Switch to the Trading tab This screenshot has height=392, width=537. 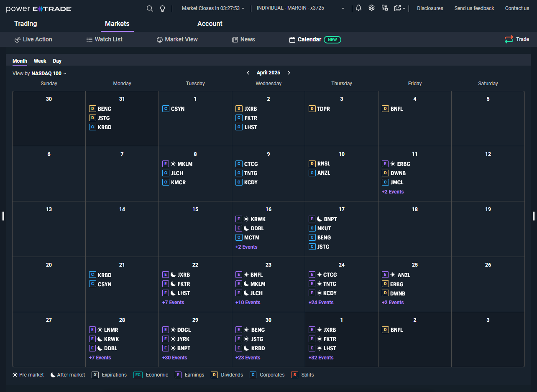[x=26, y=24]
